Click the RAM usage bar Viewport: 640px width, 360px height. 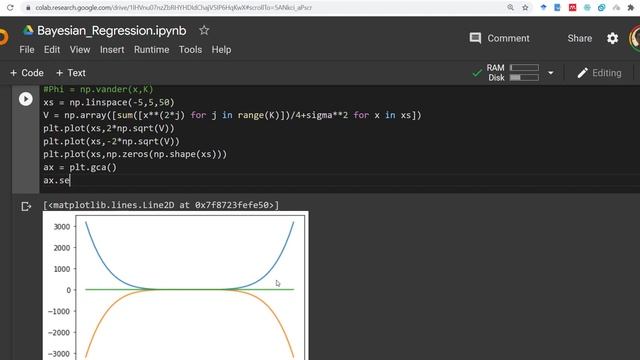pyautogui.click(x=524, y=67)
